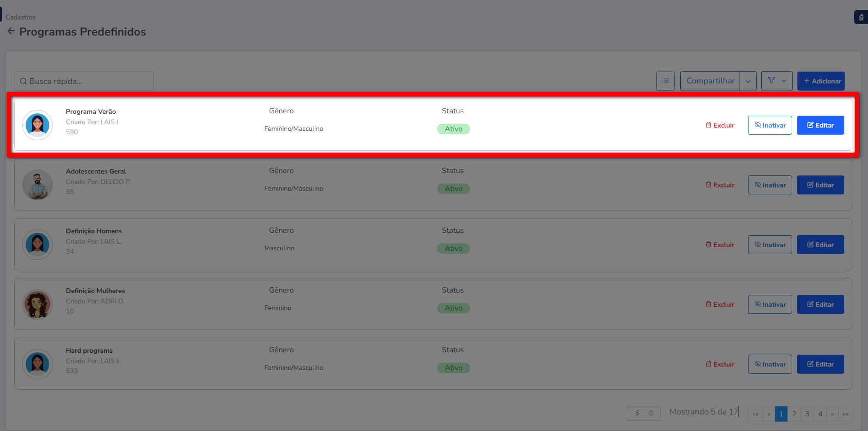Edit the Programa Verão program
Image resolution: width=868 pixels, height=431 pixels.
point(820,125)
